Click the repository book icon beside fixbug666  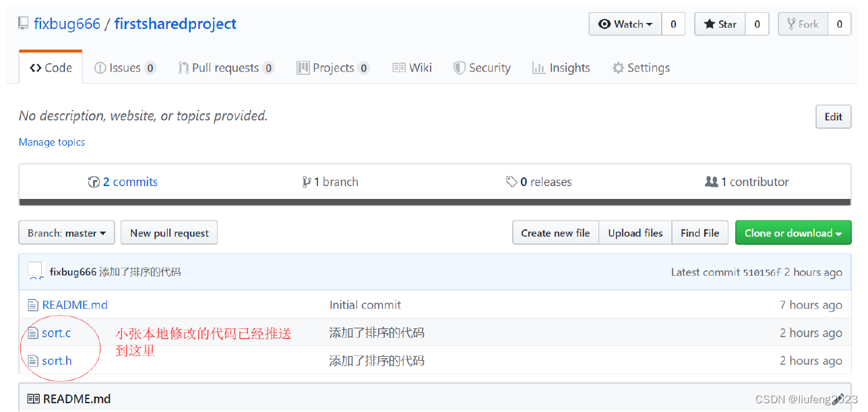[x=24, y=24]
